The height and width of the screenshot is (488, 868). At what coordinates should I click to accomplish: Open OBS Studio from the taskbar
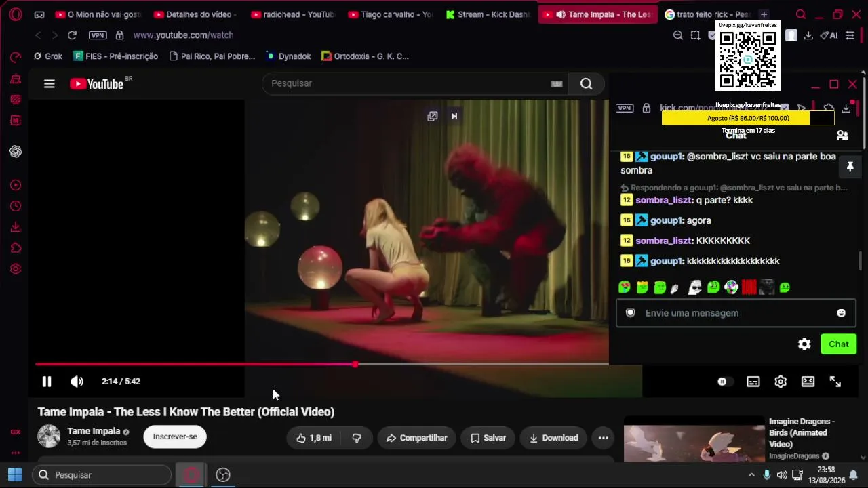pyautogui.click(x=223, y=475)
